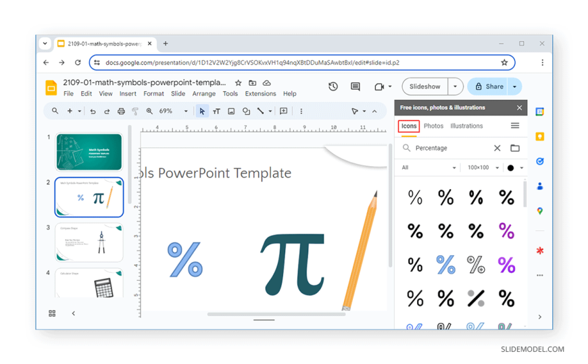Redo the last action
588x364 pixels.
[107, 111]
